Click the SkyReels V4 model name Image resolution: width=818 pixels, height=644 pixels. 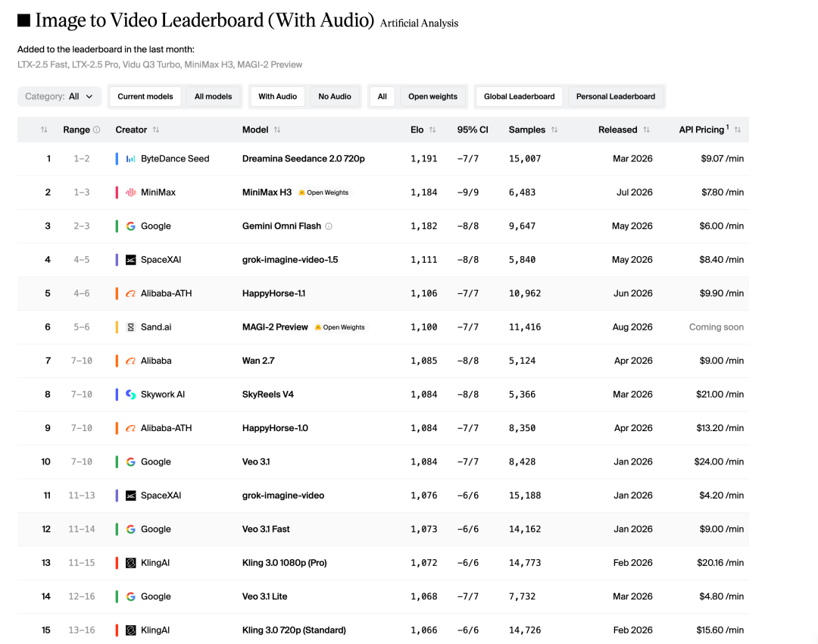point(267,395)
